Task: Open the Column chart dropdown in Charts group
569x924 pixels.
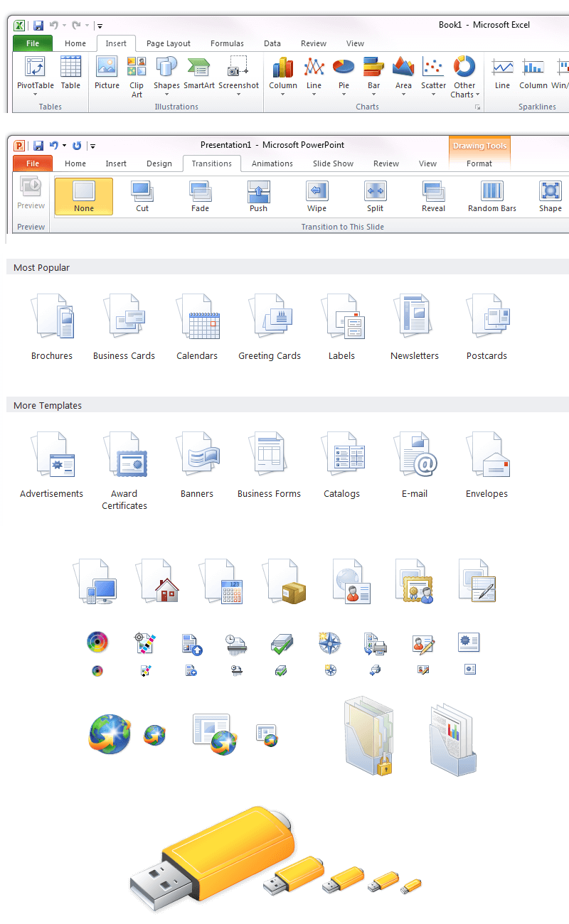Action: pos(283,77)
